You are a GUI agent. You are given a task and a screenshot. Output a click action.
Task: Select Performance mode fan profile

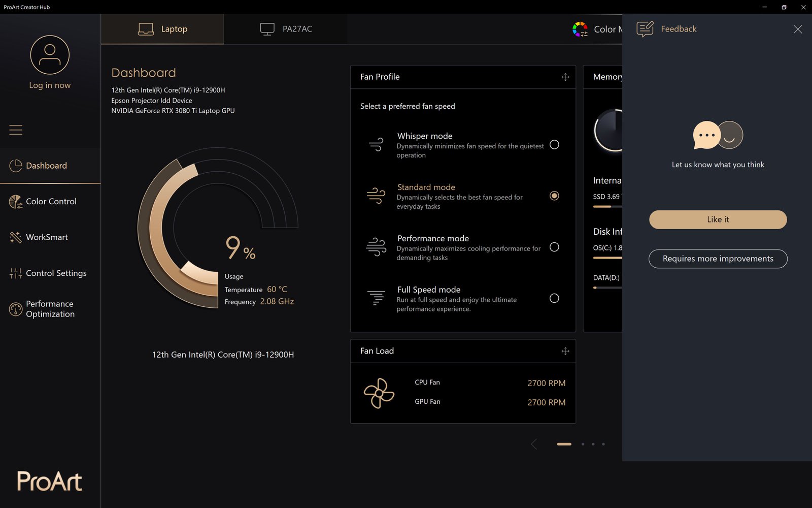coord(554,247)
